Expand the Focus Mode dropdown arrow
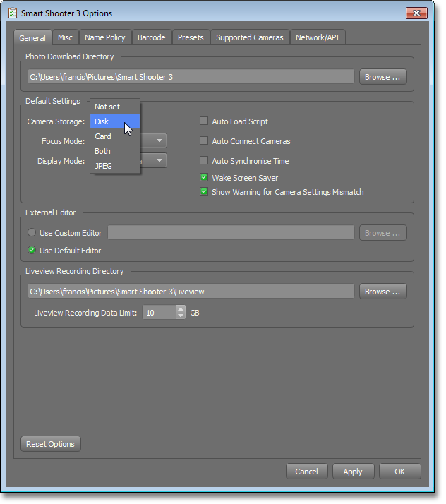446x504 pixels. [x=160, y=141]
